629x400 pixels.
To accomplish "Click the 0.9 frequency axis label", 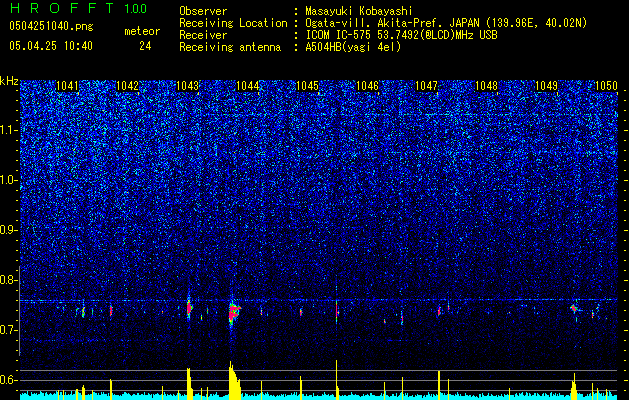I will point(9,230).
